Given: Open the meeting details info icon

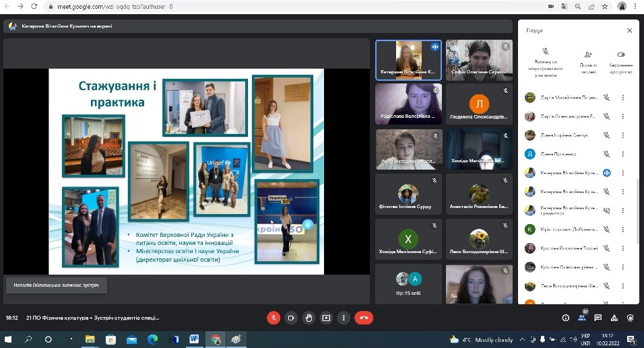Looking at the screenshot, I should point(565,318).
